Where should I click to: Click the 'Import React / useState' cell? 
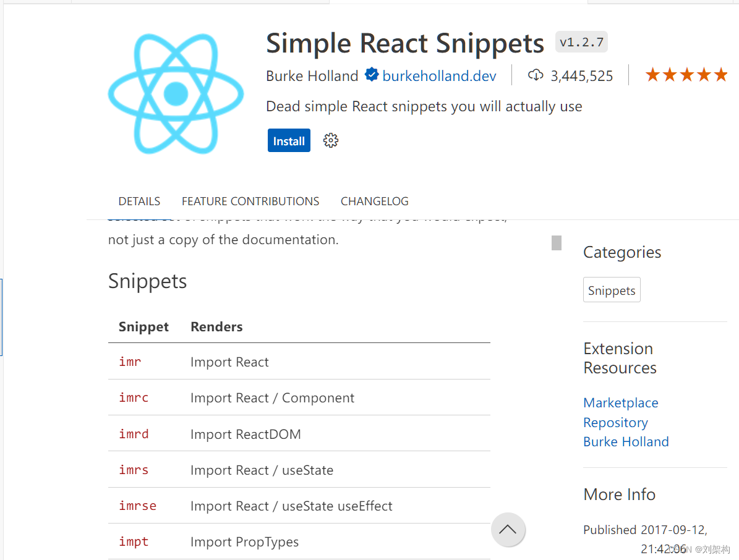(x=262, y=470)
